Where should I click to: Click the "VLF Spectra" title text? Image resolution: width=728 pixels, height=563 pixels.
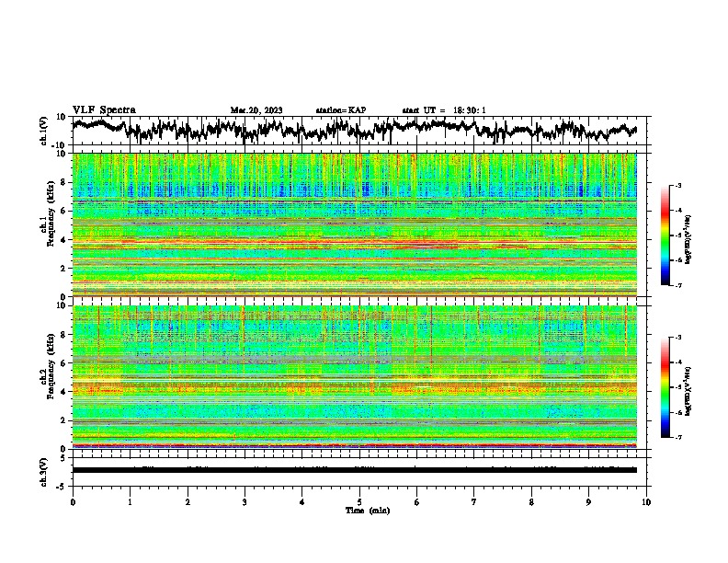click(x=104, y=110)
